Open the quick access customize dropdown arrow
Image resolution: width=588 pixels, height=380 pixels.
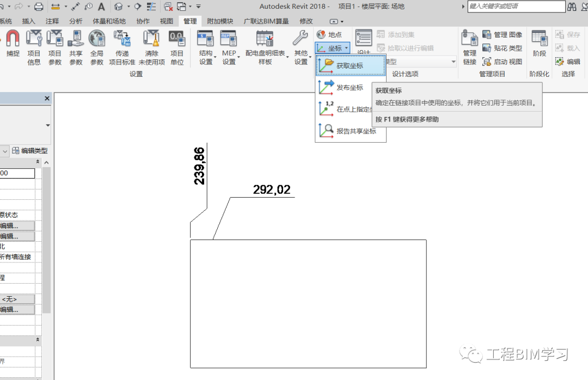[x=198, y=7]
